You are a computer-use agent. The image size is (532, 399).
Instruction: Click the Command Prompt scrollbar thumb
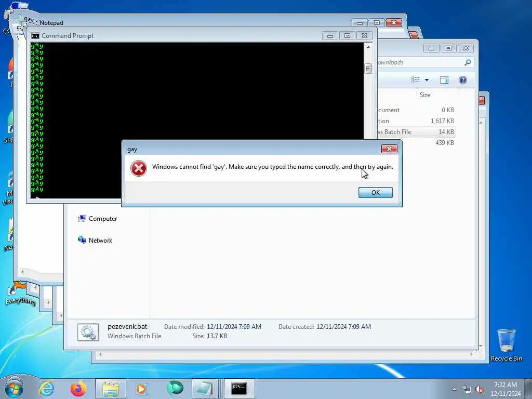[368, 69]
